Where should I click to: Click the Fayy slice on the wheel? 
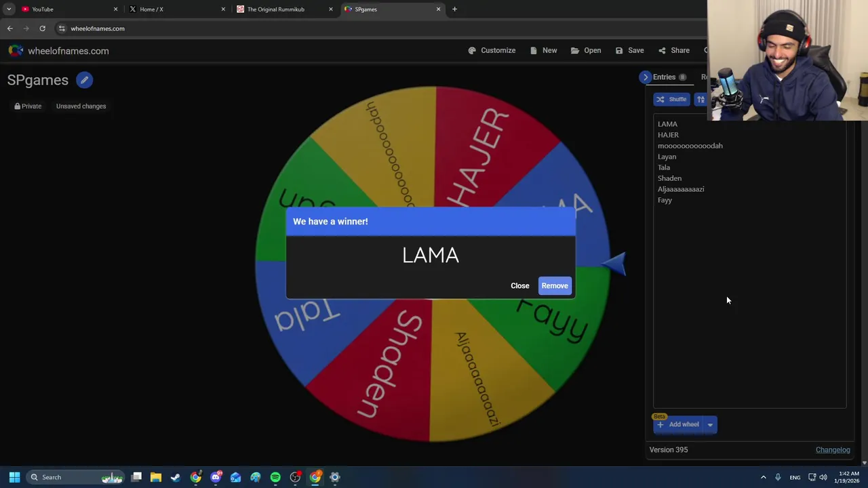553,322
